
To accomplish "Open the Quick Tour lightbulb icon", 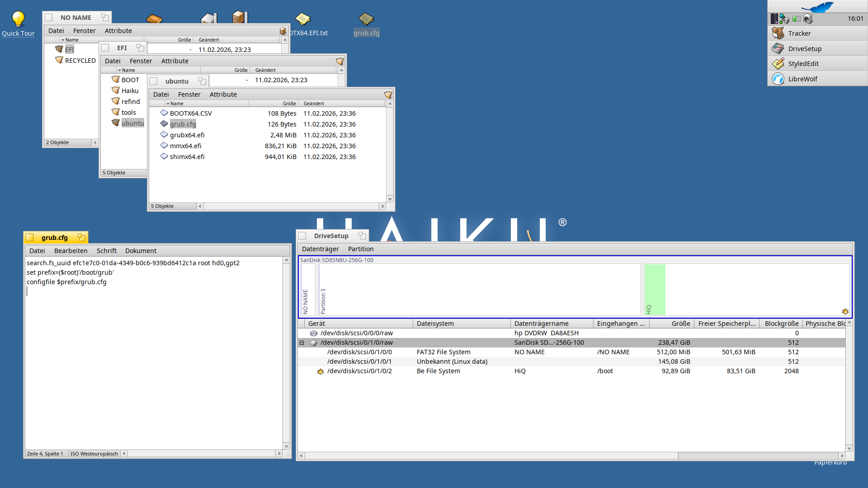I will [18, 19].
